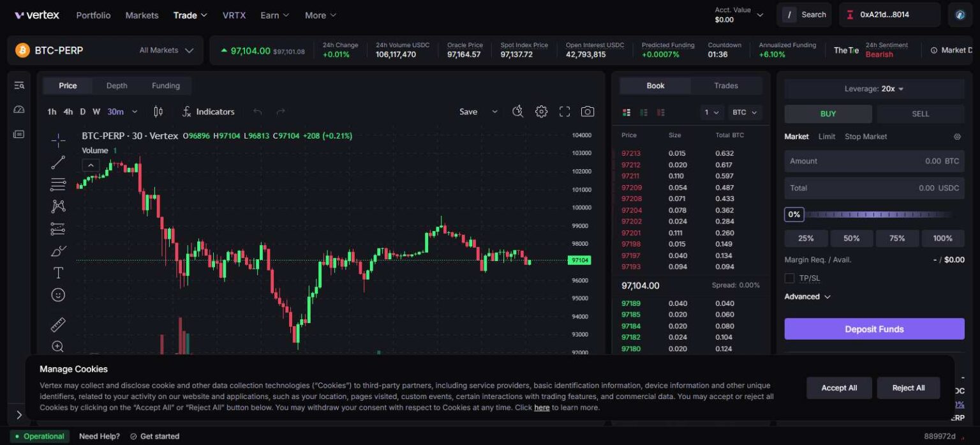Enable the TP/SL checkbox
Viewport: 980px width, 445px height.
click(x=789, y=278)
